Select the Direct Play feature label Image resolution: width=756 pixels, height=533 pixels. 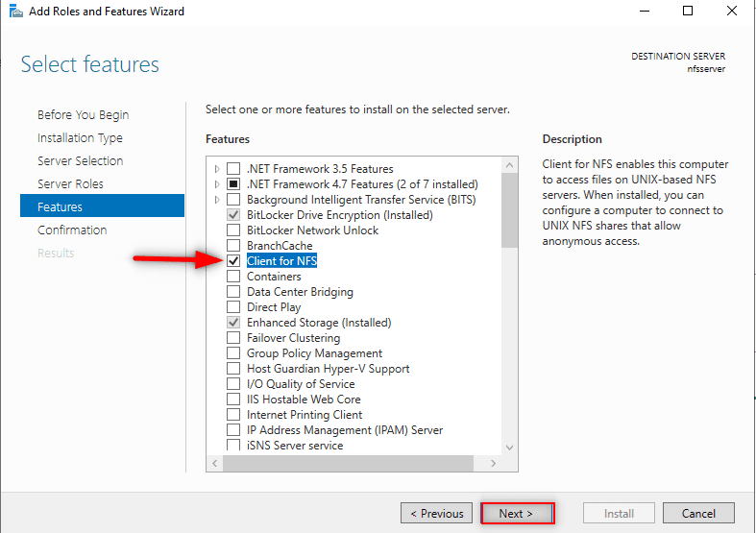point(274,307)
